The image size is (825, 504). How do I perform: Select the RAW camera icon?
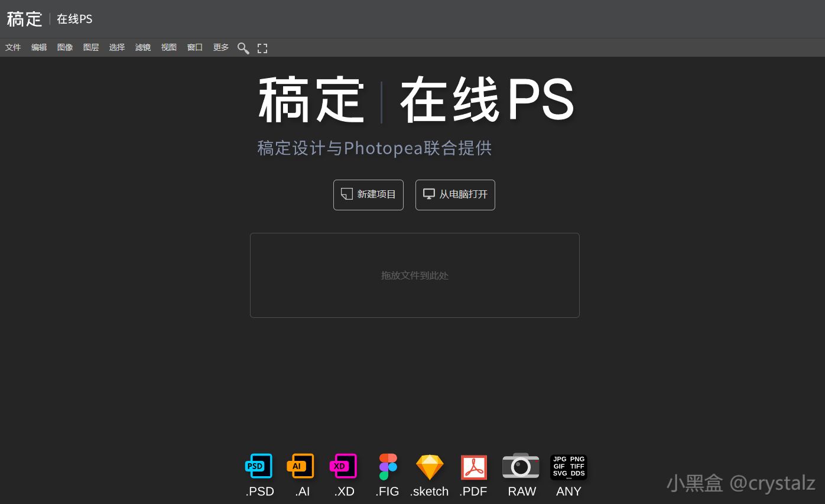(521, 466)
